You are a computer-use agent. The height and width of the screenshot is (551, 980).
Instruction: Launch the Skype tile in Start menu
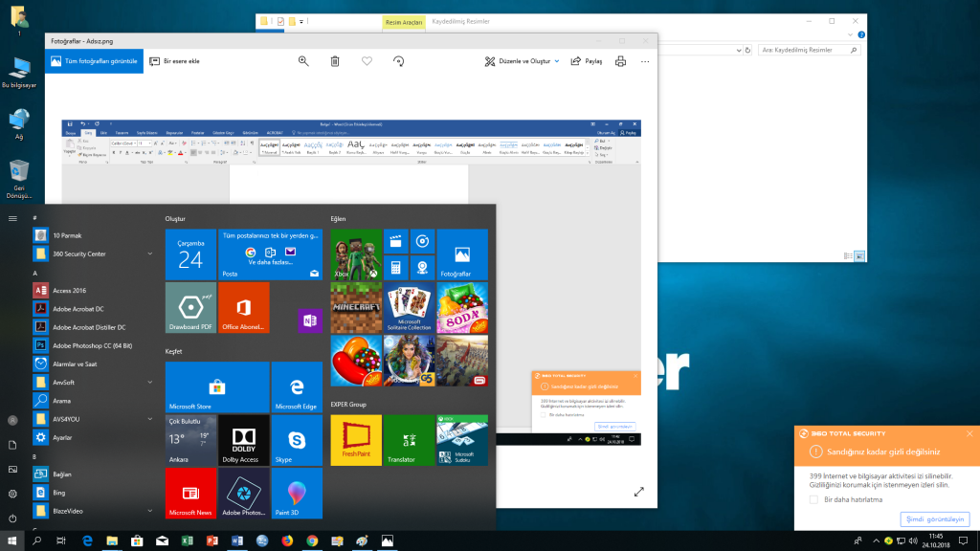(x=297, y=440)
